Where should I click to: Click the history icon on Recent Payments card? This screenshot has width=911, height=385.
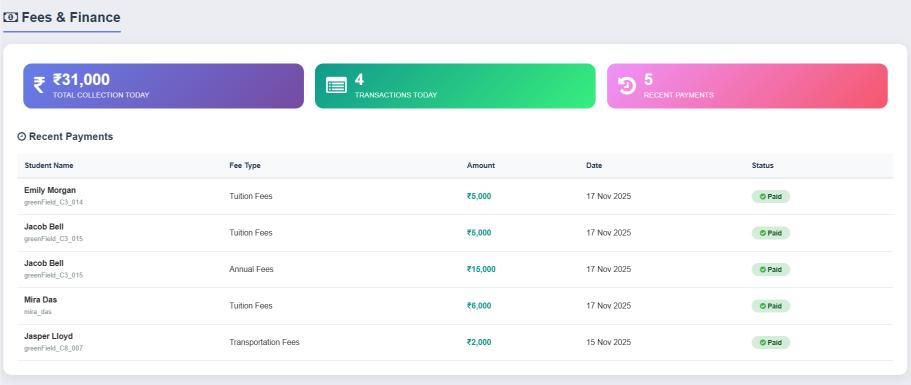point(627,85)
